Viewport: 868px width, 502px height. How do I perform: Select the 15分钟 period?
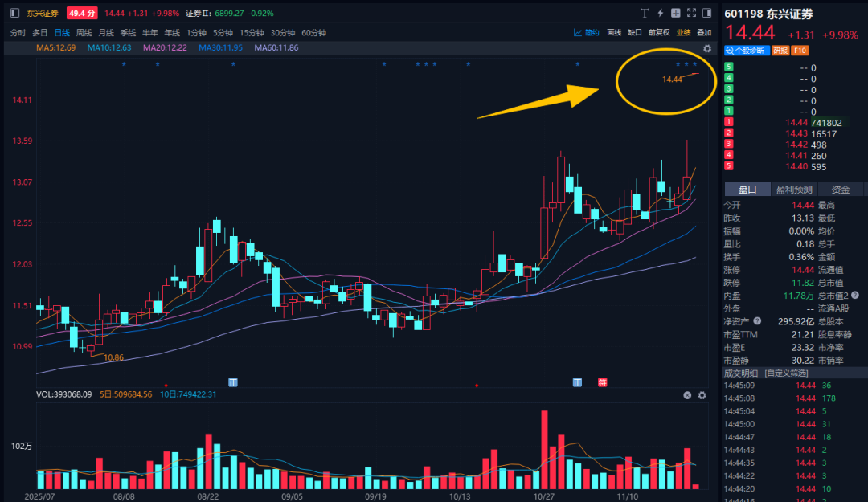pos(252,33)
